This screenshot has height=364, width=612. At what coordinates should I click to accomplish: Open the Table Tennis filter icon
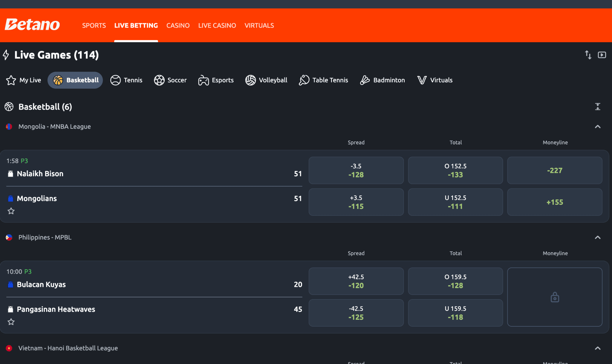click(304, 80)
